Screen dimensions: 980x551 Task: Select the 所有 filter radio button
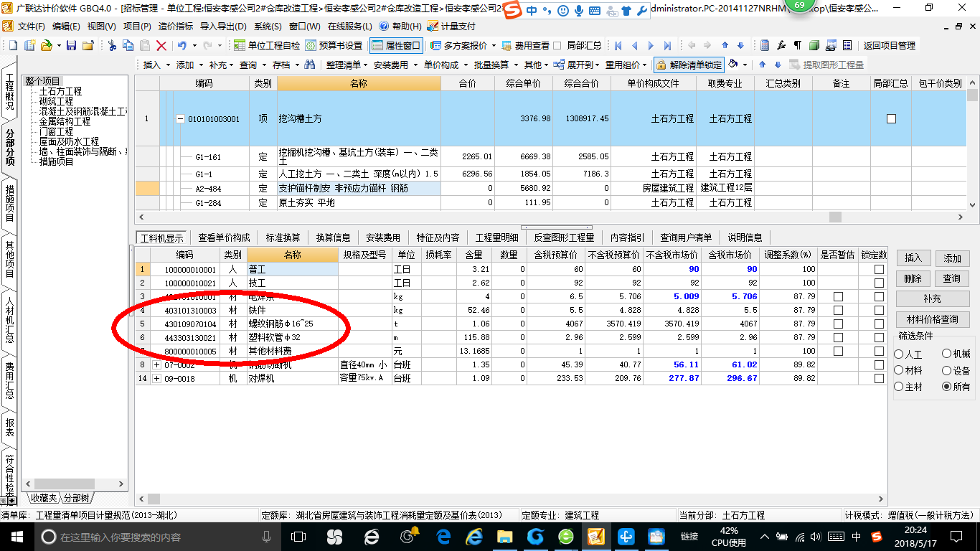[x=947, y=386]
